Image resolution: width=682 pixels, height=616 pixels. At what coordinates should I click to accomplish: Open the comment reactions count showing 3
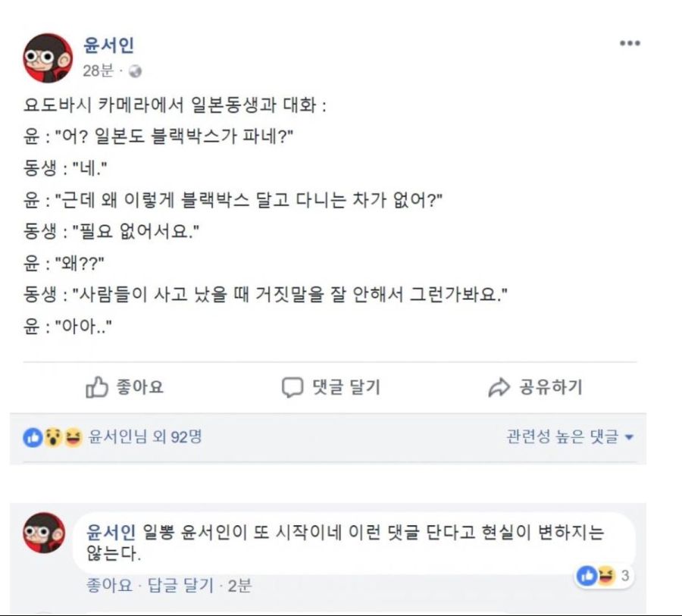pyautogui.click(x=606, y=576)
